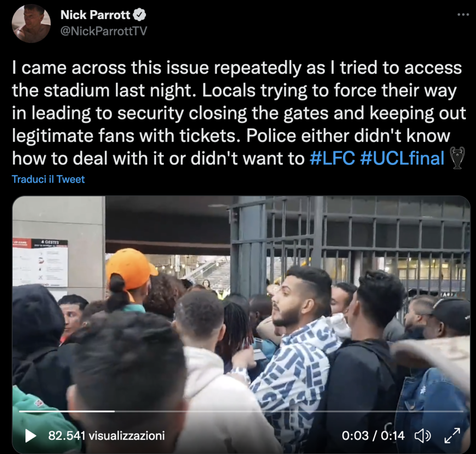The width and height of the screenshot is (476, 454).
Task: Open the #UCLfinal hashtag
Action: (402, 158)
